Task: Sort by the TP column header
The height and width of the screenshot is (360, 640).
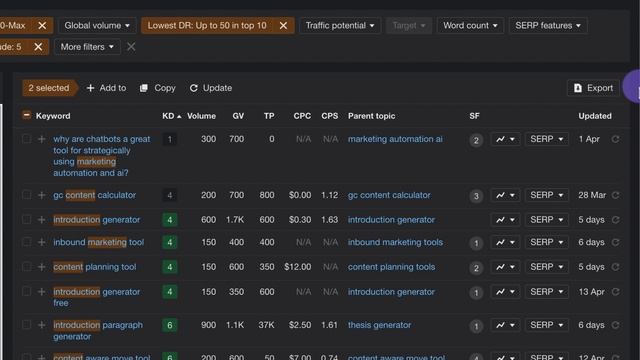Action: click(269, 116)
